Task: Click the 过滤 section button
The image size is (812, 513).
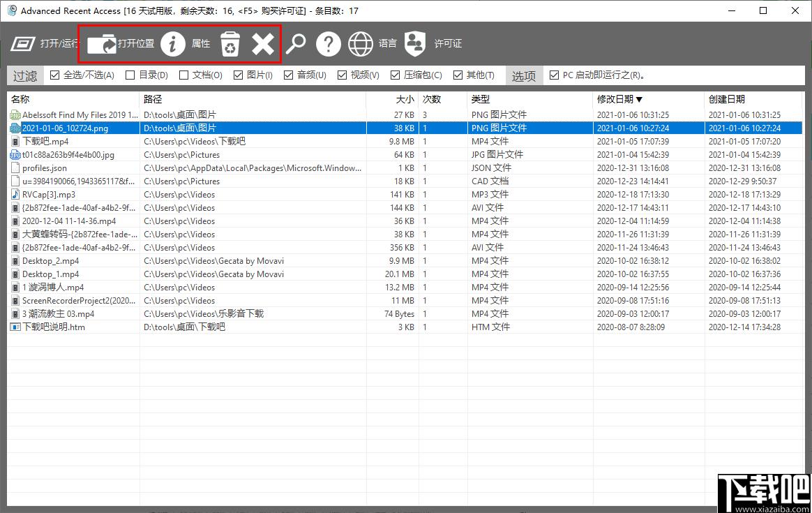Action: pos(25,75)
